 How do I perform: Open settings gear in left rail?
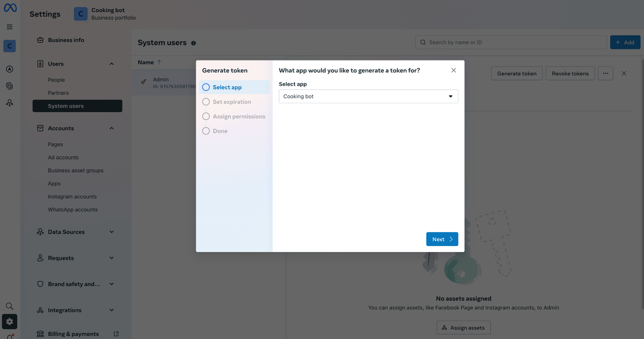coord(10,321)
